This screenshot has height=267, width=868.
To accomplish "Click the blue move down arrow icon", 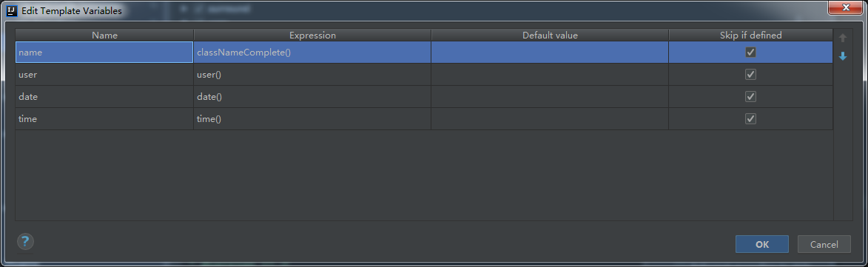I will click(843, 56).
